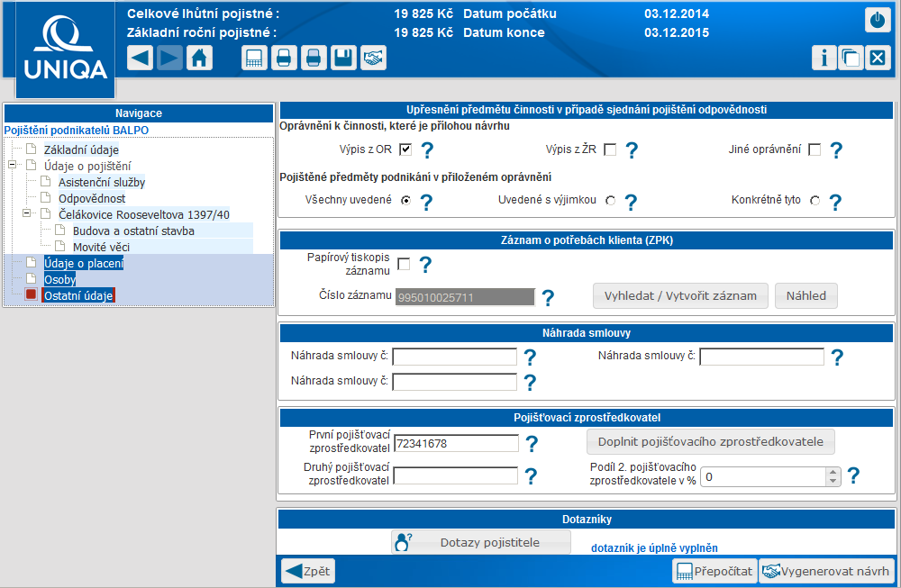Collapse the Údaje o pojištění tree node
The height and width of the screenshot is (588, 901).
click(12, 165)
